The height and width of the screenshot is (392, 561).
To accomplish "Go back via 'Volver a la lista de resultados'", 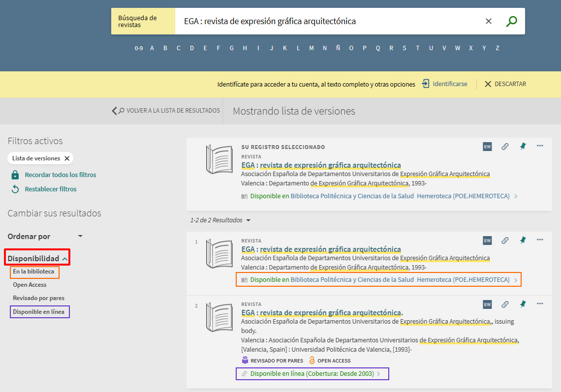I will pos(166,111).
